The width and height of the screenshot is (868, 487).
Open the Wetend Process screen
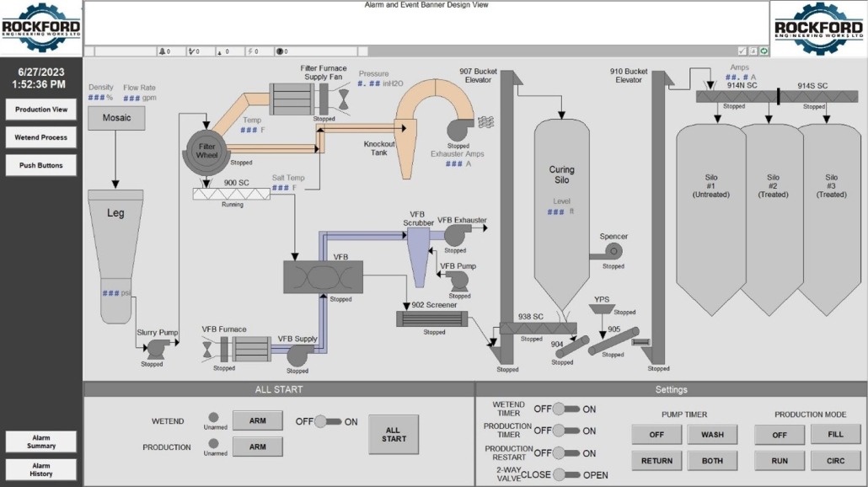click(x=41, y=137)
